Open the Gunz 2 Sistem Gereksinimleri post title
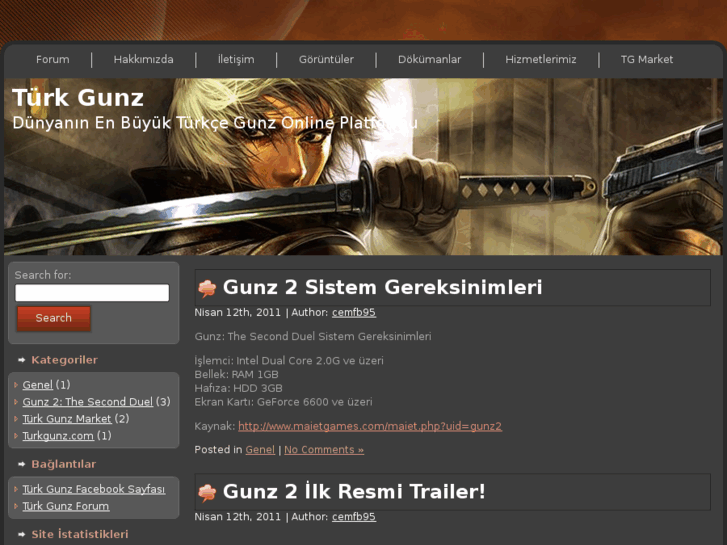727x545 pixels. pos(383,287)
